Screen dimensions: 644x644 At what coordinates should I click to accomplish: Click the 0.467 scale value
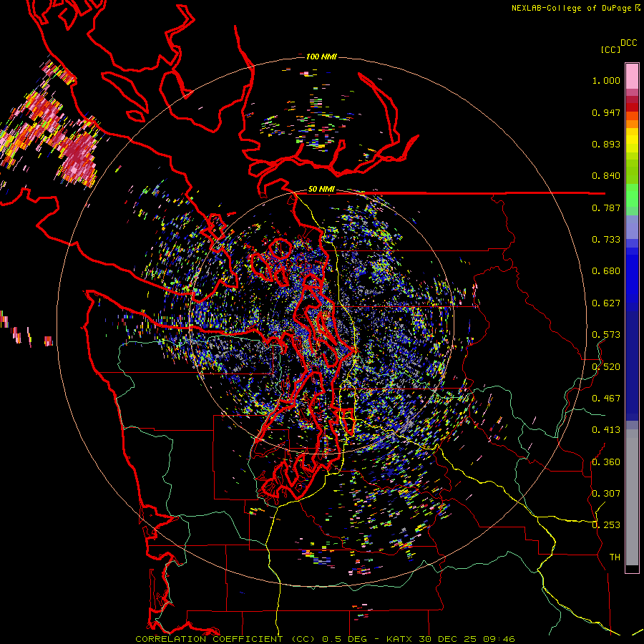[606, 399]
